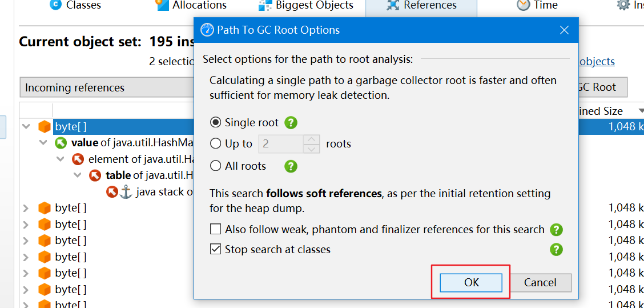Collapse the element of java.util node

[61, 159]
